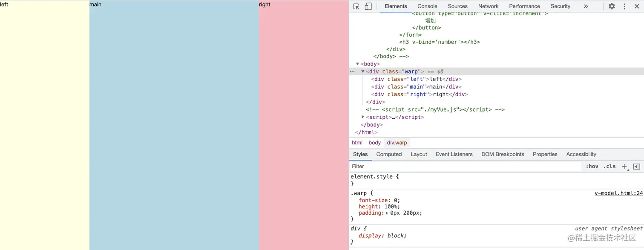This screenshot has width=644, height=250.
Task: Select the Computed subtab
Action: coord(389,154)
